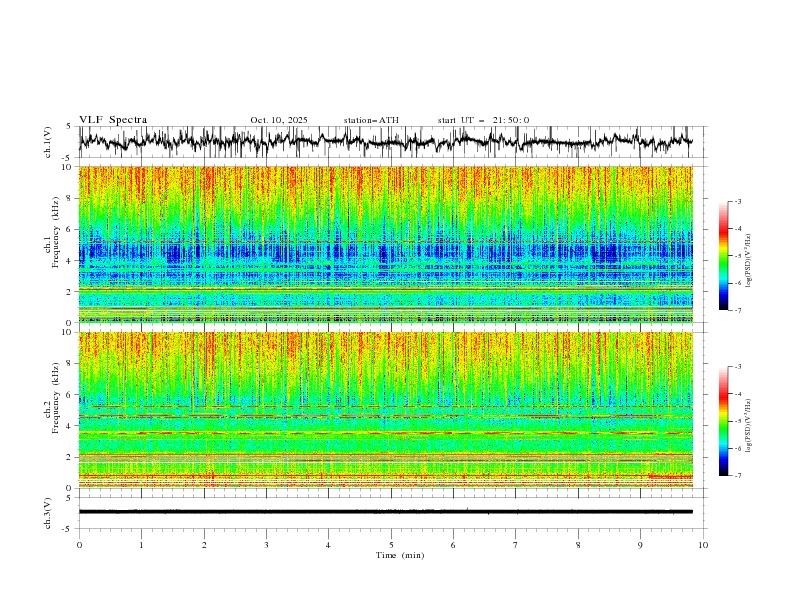Click the 'station=ATH' label
The height and width of the screenshot is (612, 792).
coord(371,120)
